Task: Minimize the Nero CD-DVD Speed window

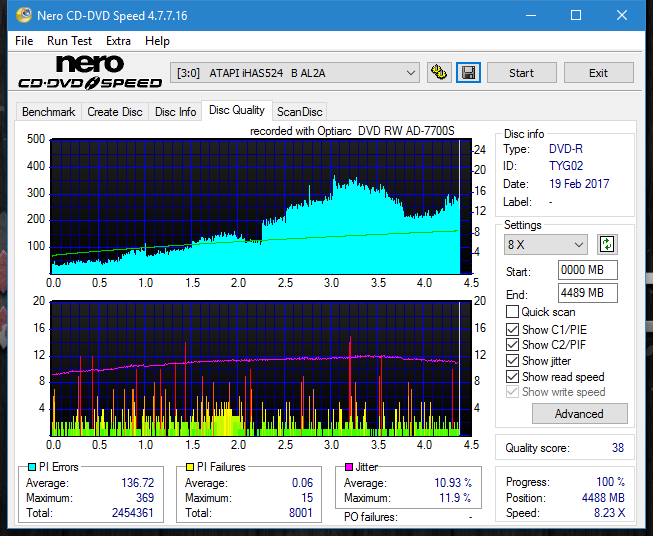Action: pos(531,16)
